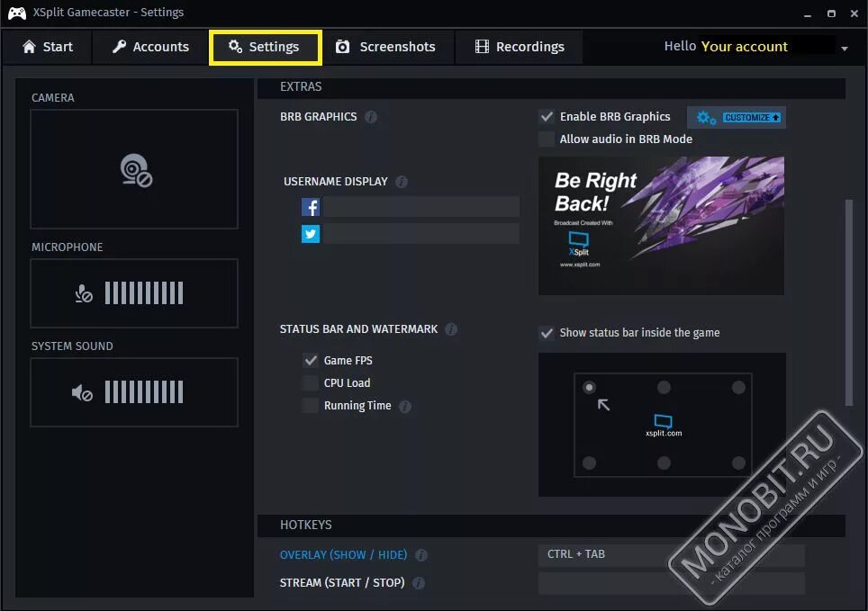
Task: Go to the Recordings tab
Action: coord(520,47)
